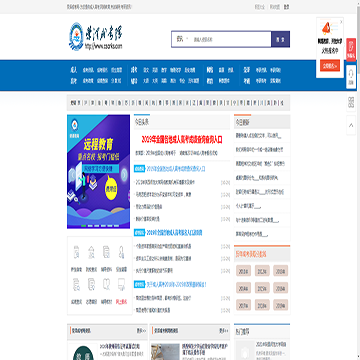Viewport: 360px width, 360px height.
Task: Click the fourth quick-link icon in the top row
Action: [121, 253]
